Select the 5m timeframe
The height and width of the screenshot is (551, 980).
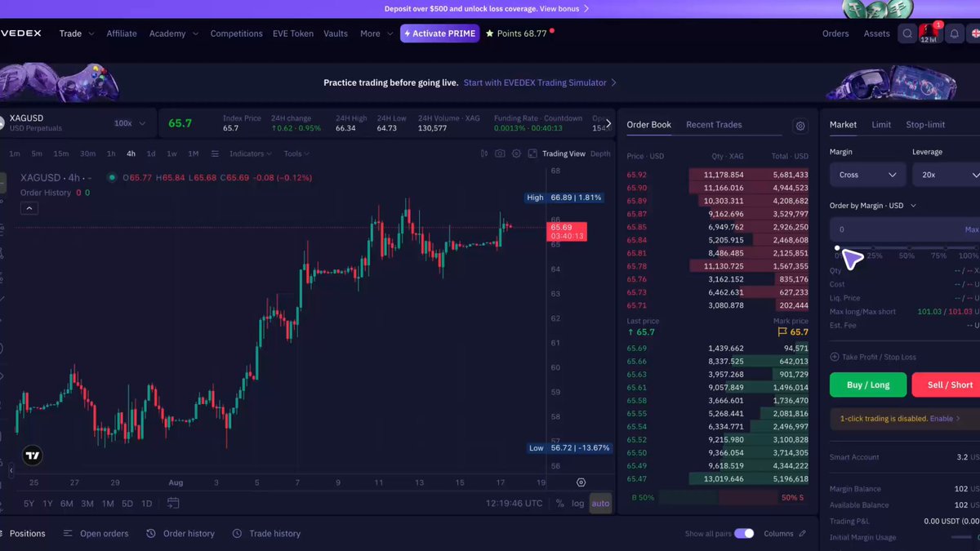[x=37, y=153]
